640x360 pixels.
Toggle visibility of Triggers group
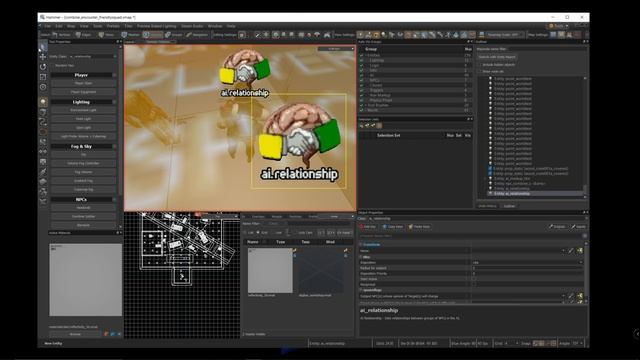click(362, 90)
